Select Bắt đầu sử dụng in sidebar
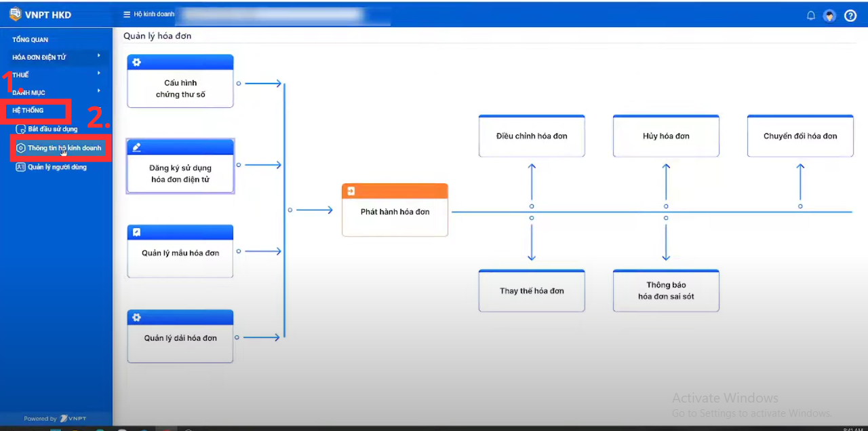 coord(52,129)
